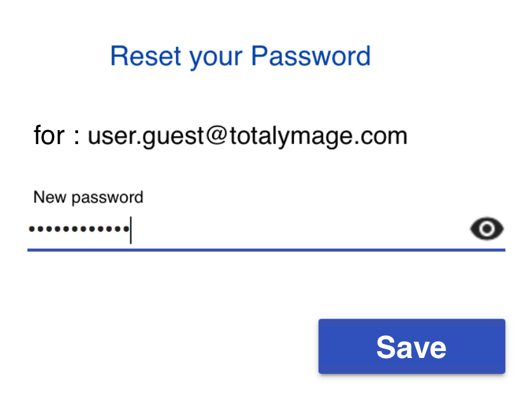
Task: Click the word 'Password' in the title
Action: pyautogui.click(x=311, y=56)
